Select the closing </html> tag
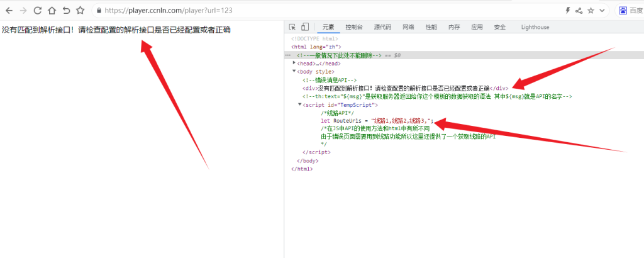 (x=301, y=169)
